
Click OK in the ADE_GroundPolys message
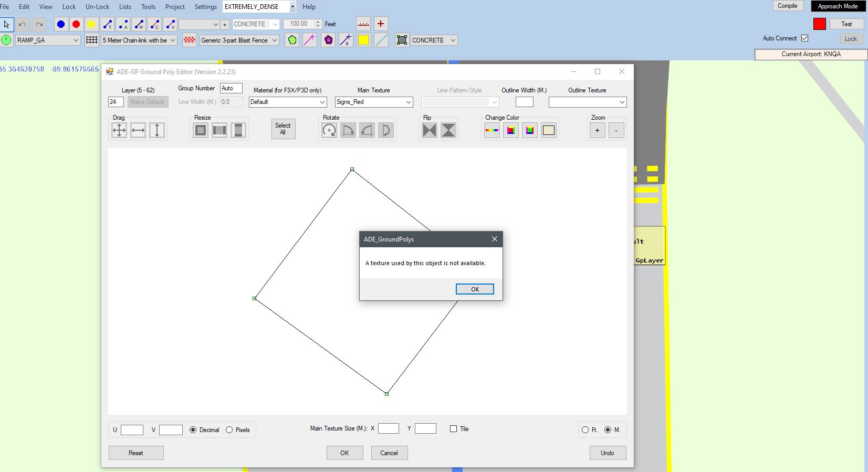tap(475, 289)
